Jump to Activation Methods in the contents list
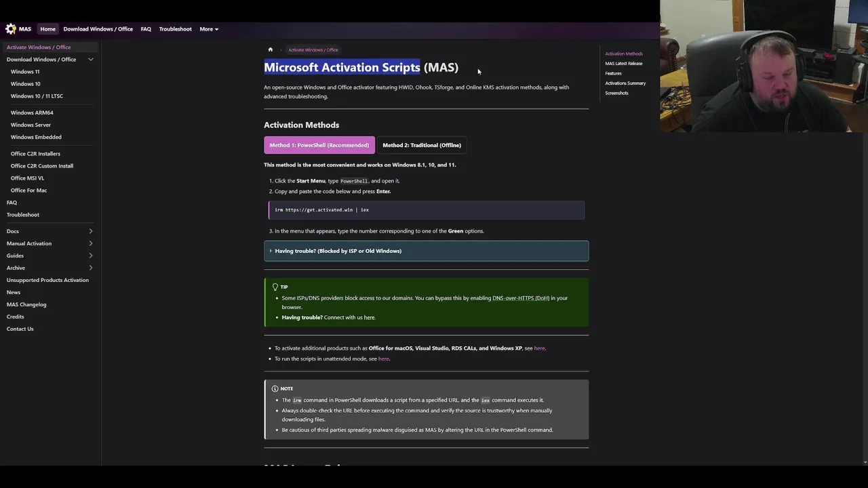 624,54
